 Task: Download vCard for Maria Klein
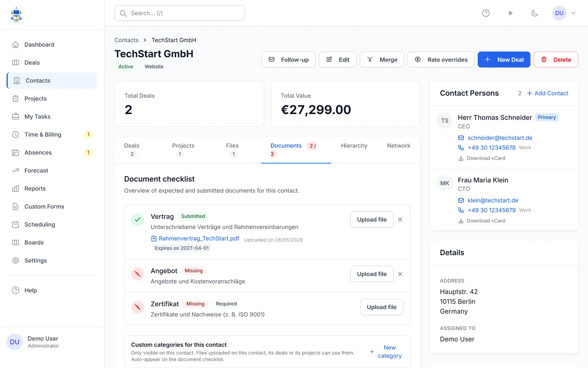[x=482, y=221]
